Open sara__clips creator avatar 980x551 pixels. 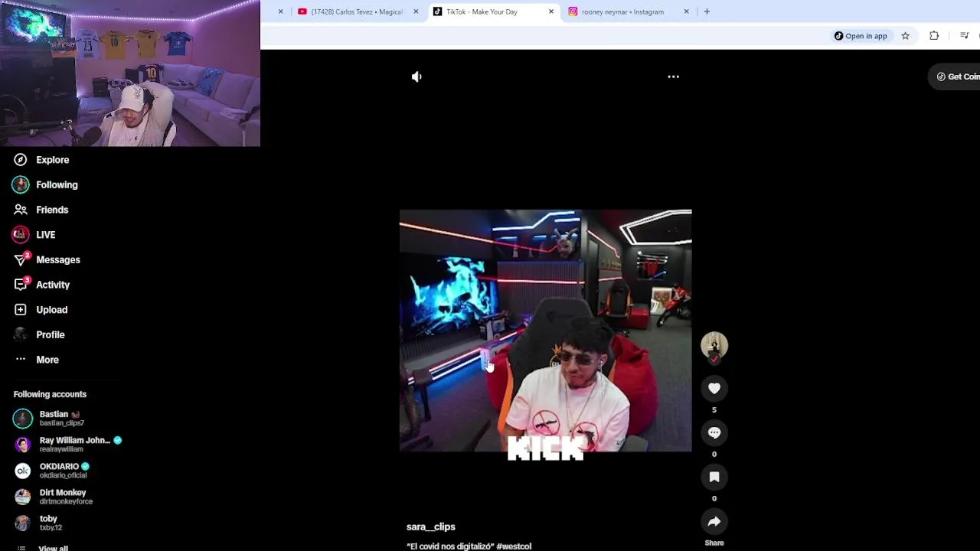coord(714,345)
